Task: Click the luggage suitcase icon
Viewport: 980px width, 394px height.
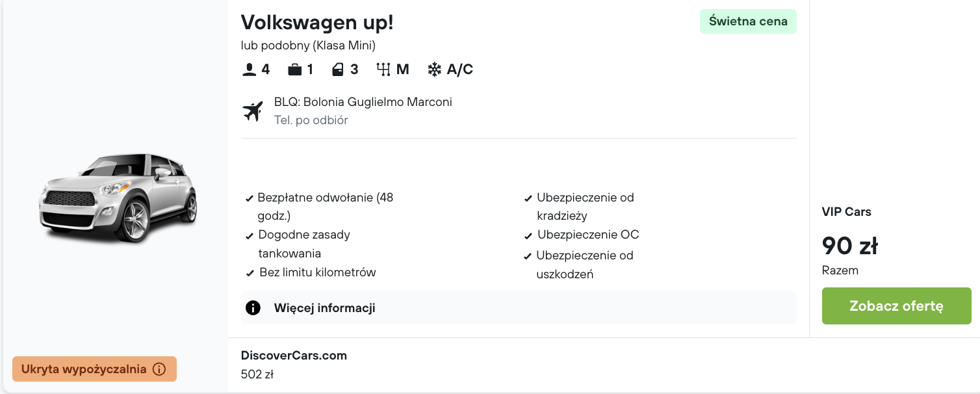Action: click(x=295, y=70)
